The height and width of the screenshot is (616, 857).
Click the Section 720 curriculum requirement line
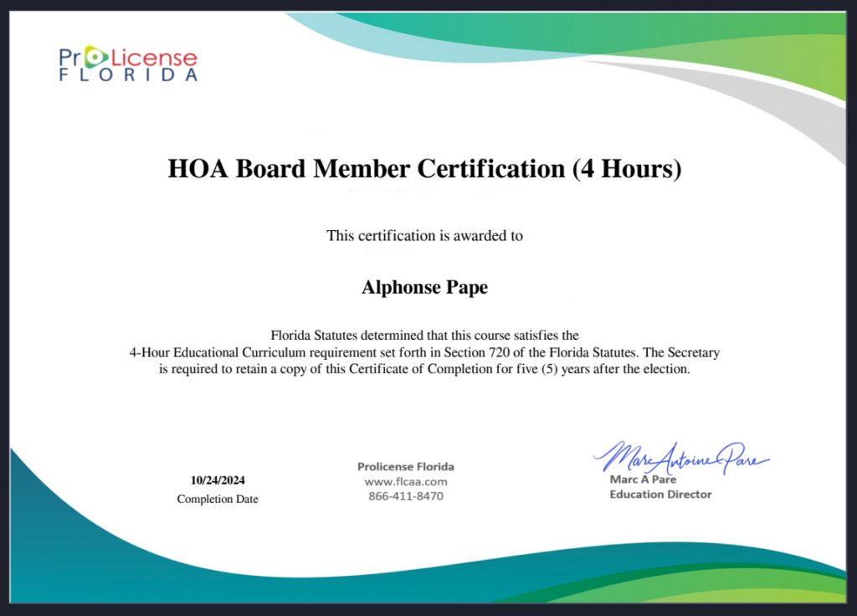(x=424, y=352)
